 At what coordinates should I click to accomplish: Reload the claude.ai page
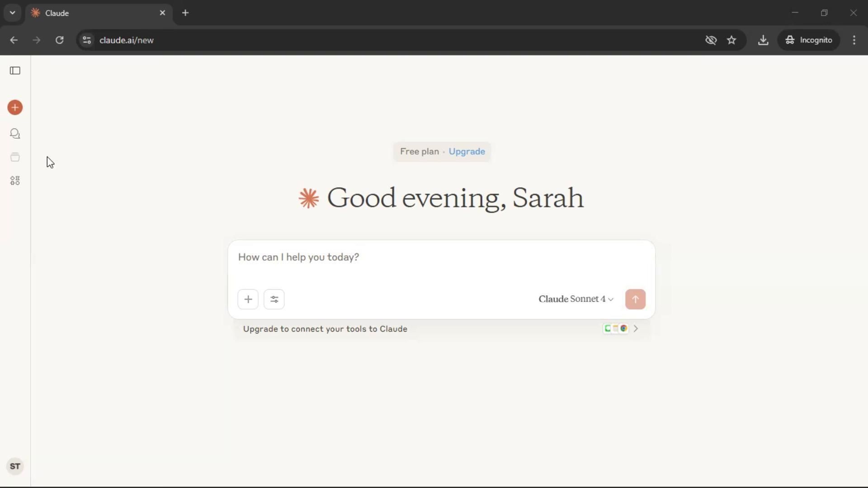point(59,40)
